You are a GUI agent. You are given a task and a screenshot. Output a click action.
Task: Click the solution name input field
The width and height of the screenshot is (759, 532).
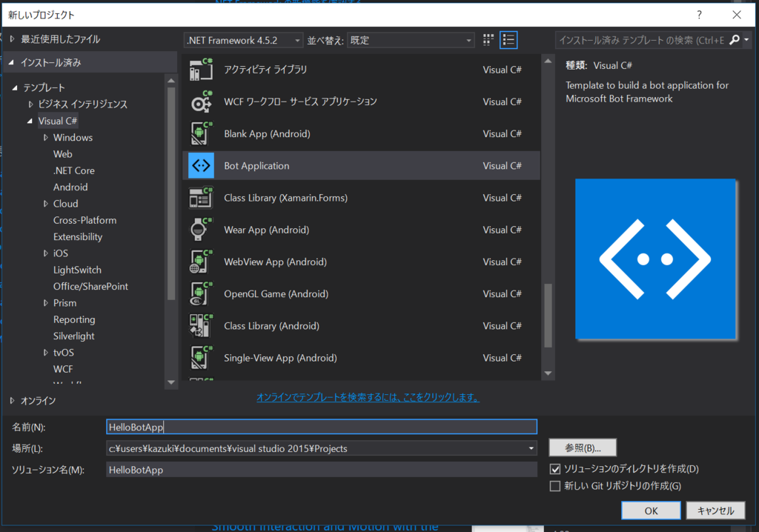pos(322,470)
